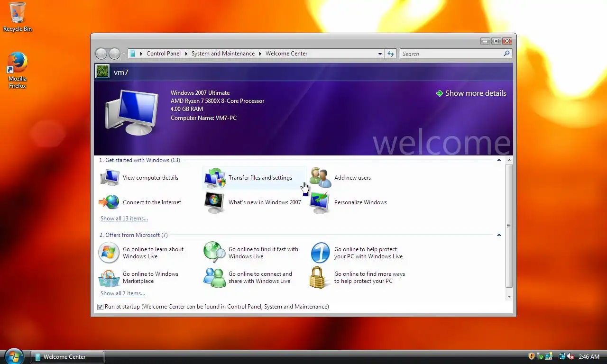Viewport: 607px width, 364px height.
Task: Click the large computer monitor image
Action: click(131, 113)
